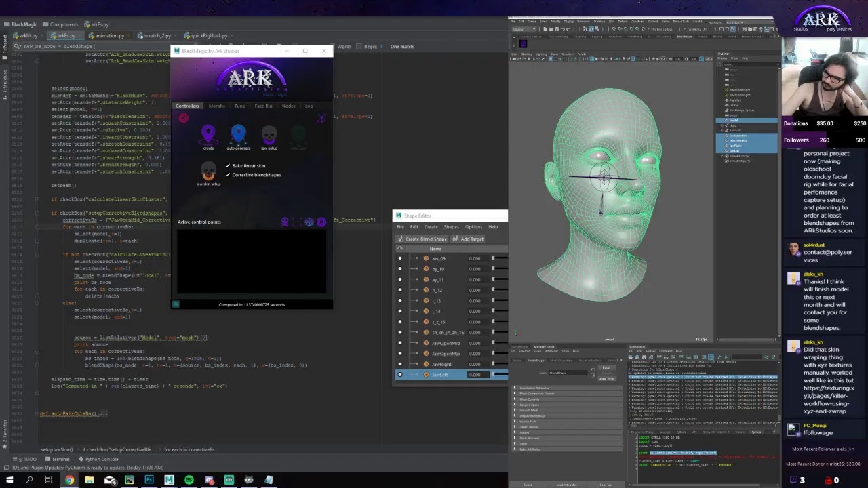Click the snowflake freeze icon in Active control points
Viewport: 868px width, 488px height.
[x=309, y=222]
